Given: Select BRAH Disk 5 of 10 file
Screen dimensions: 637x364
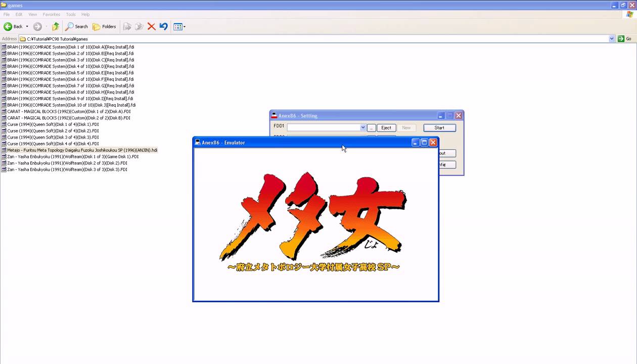Looking at the screenshot, I should [x=70, y=73].
